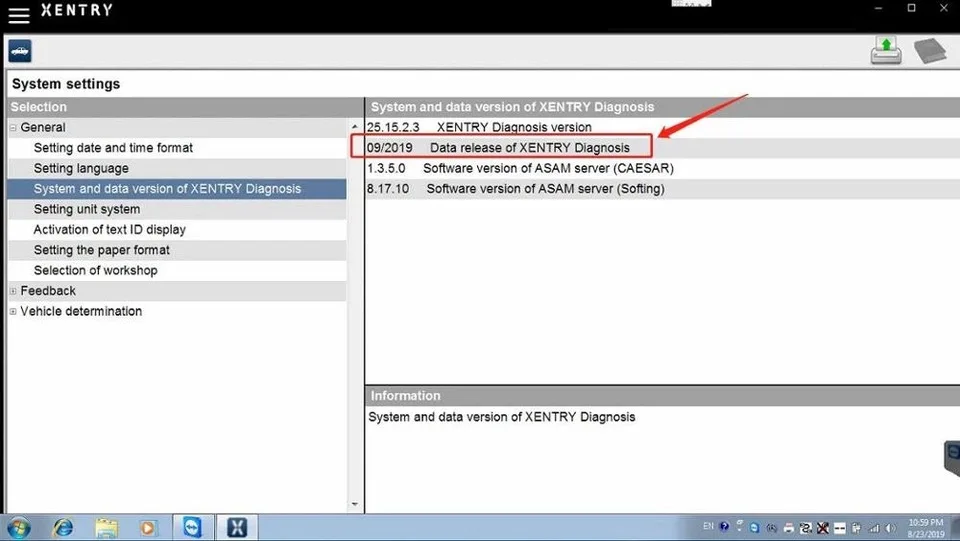Click the blue car vehicle icon
The height and width of the screenshot is (541, 960).
pos(20,51)
